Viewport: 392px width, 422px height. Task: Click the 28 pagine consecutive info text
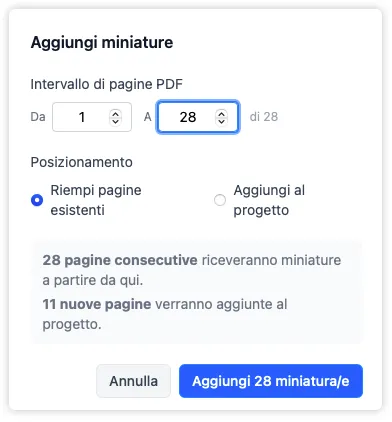(120, 260)
